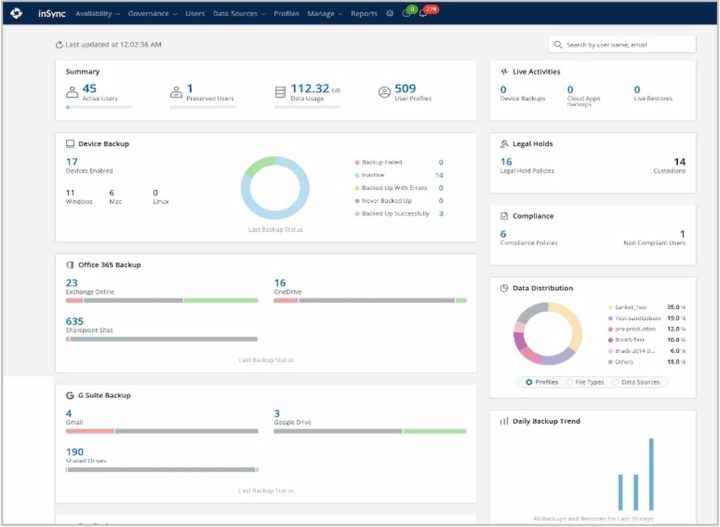
Task: Click the pre-production legend row
Action: click(x=647, y=329)
